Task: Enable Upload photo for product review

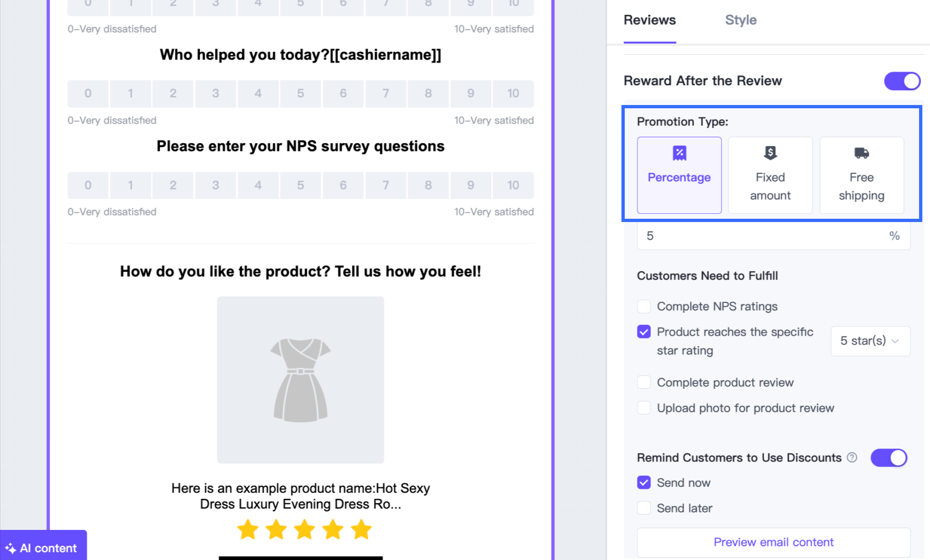Action: tap(644, 408)
